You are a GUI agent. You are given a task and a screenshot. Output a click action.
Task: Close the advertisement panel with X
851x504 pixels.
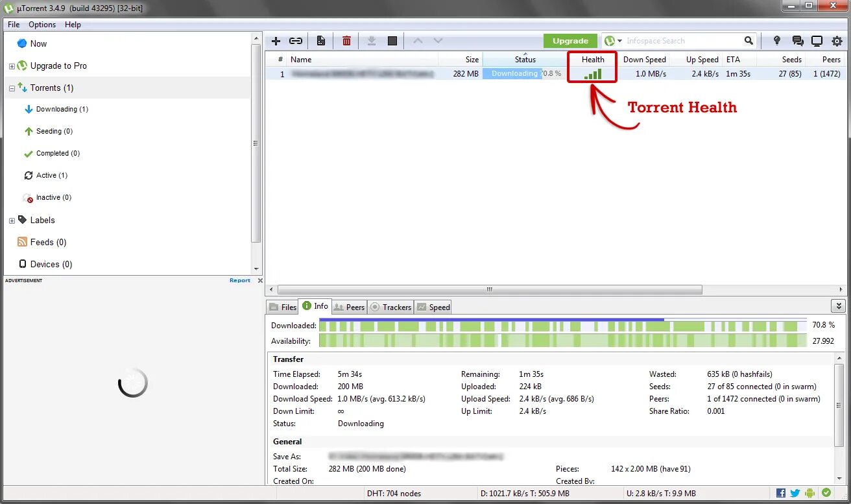(260, 280)
